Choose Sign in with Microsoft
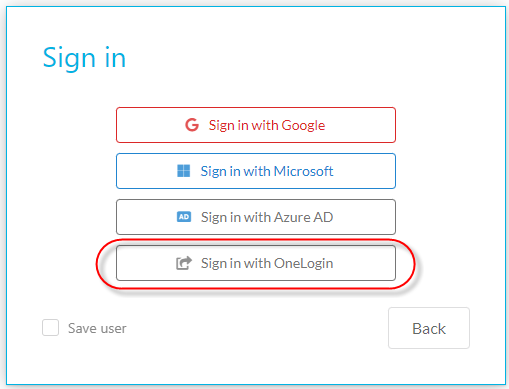 click(x=256, y=171)
